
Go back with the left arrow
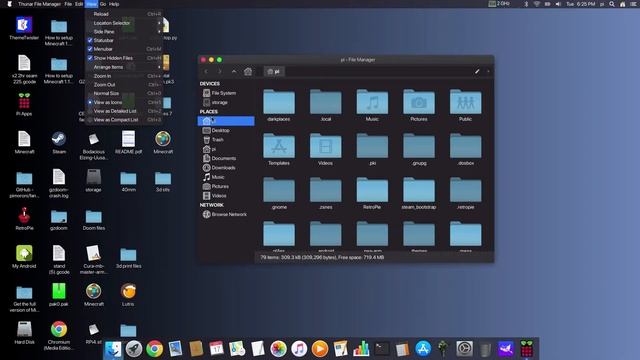click(206, 71)
